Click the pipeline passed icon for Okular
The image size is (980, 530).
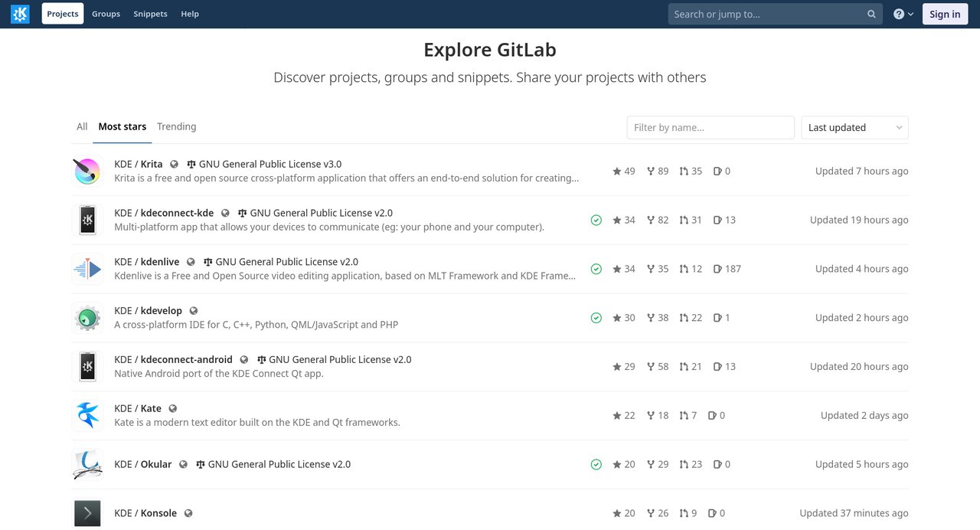click(596, 464)
